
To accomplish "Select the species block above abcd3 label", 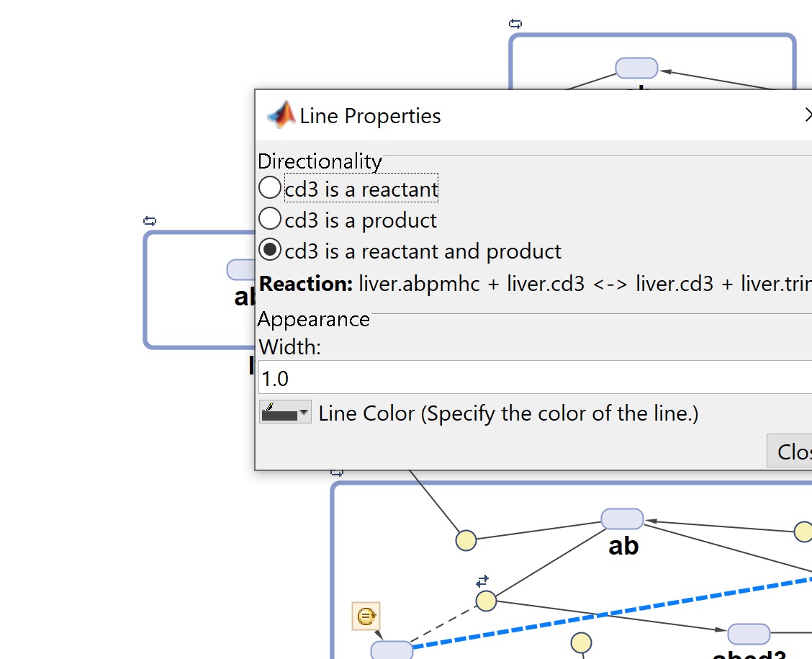I will click(x=749, y=634).
